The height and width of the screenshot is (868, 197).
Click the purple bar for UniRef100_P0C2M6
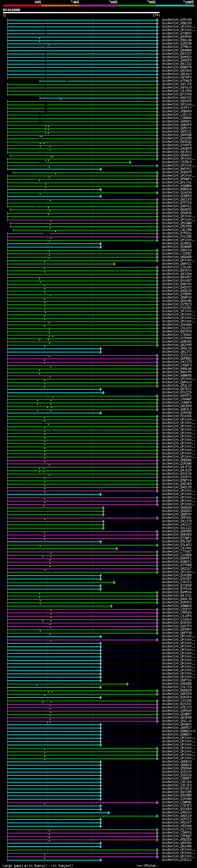[83, 237]
